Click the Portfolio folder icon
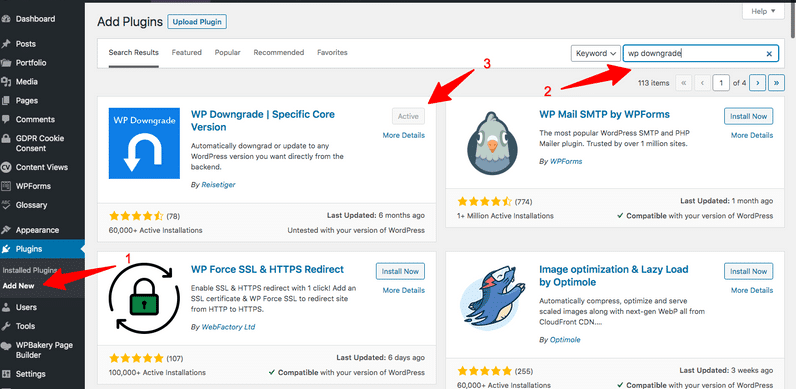 click(x=6, y=63)
